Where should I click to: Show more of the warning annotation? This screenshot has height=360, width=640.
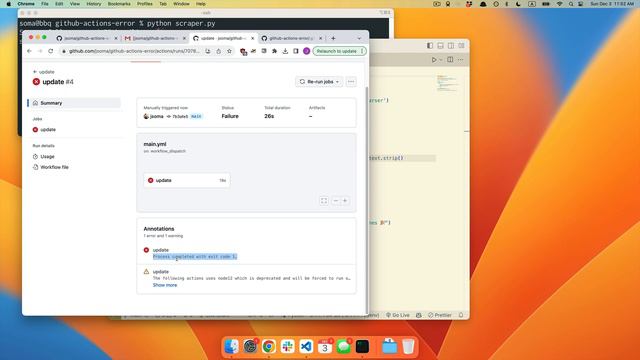click(165, 285)
